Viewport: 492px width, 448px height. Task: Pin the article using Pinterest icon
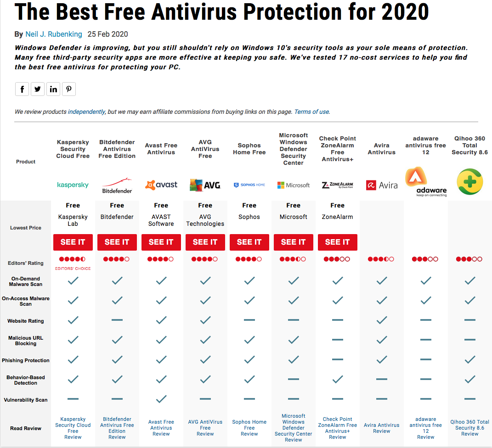pyautogui.click(x=69, y=89)
